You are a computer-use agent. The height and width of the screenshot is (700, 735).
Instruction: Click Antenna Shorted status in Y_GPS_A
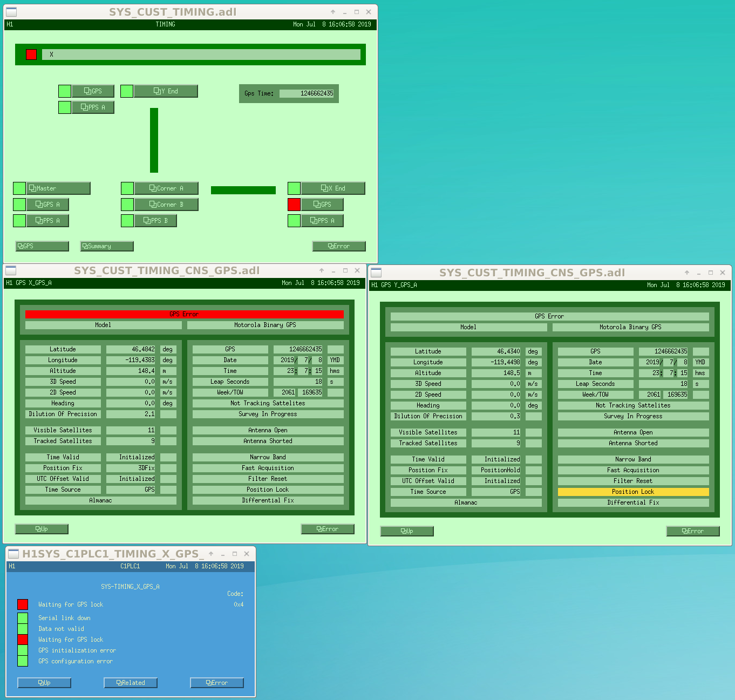[x=634, y=443]
